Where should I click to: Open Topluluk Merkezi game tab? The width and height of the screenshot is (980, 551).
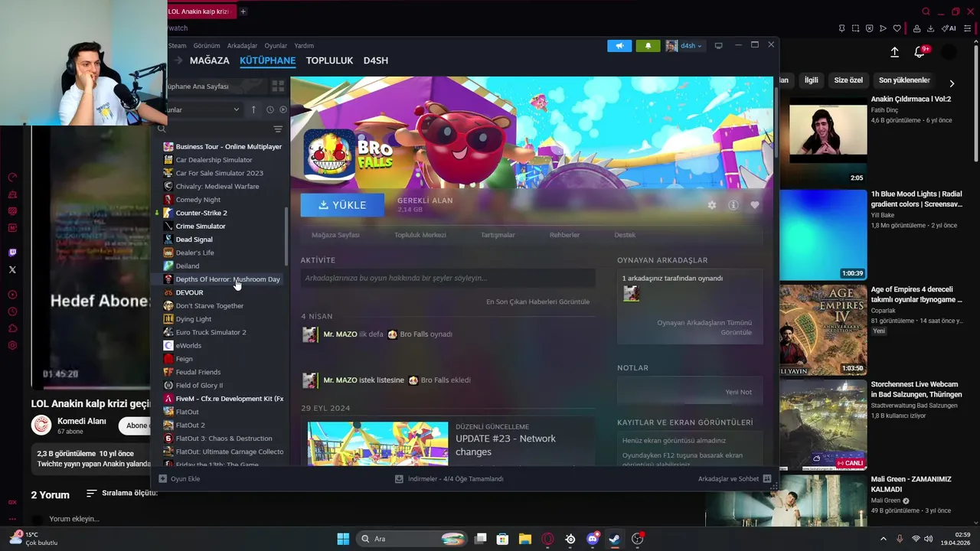click(420, 235)
